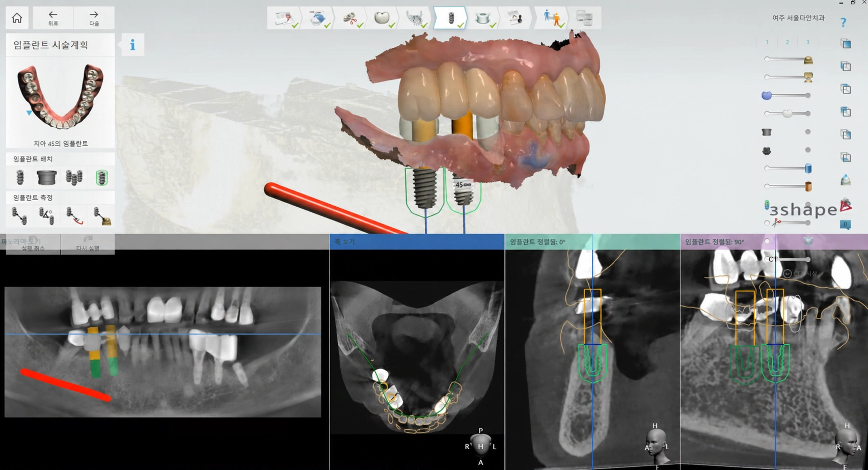Adjust blue tooth model transparency slider
Viewport: 868px width, 470px height.
pos(788,95)
